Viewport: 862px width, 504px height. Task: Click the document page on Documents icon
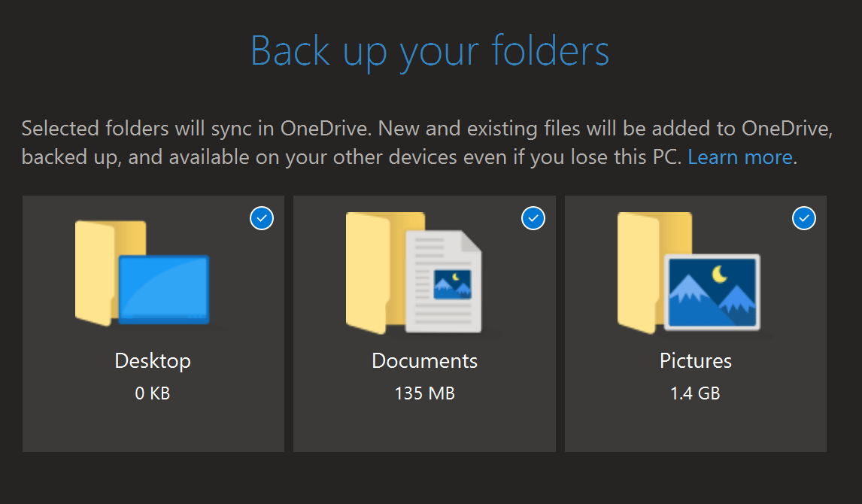pos(444,281)
